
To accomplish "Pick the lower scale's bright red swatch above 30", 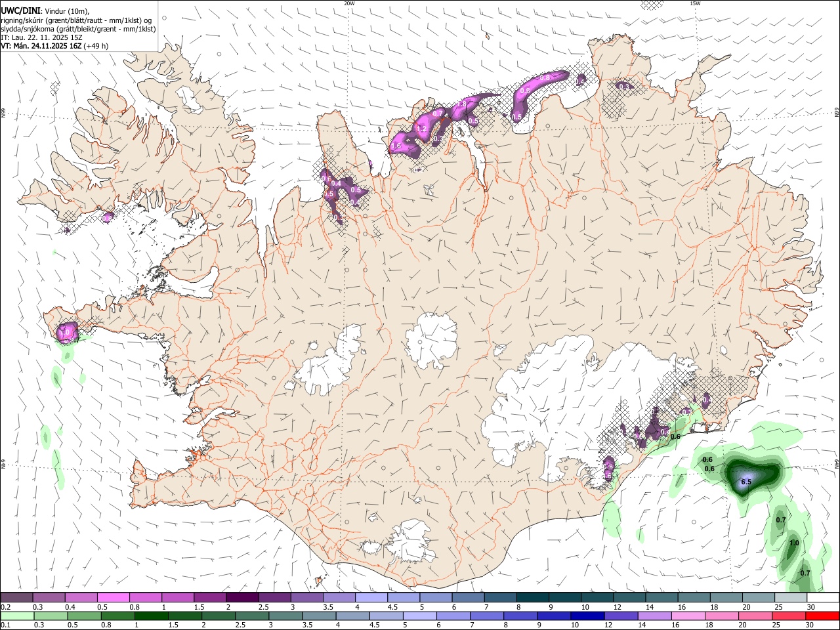I will point(822,616).
